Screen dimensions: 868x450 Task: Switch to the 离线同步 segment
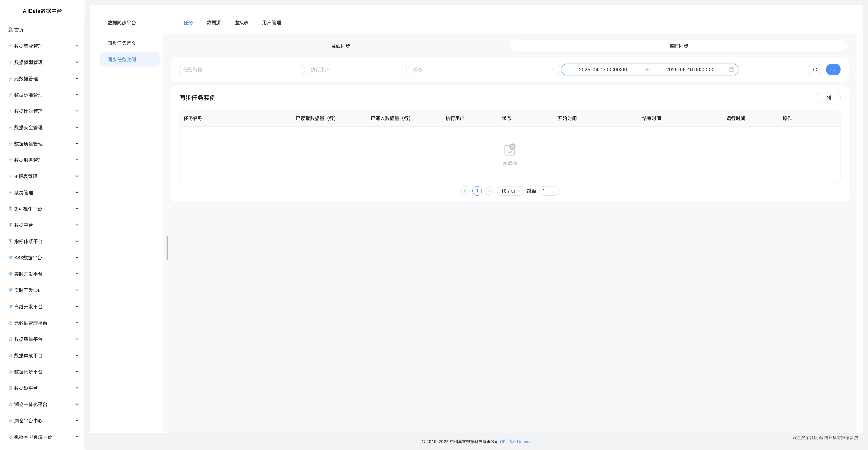click(x=340, y=46)
